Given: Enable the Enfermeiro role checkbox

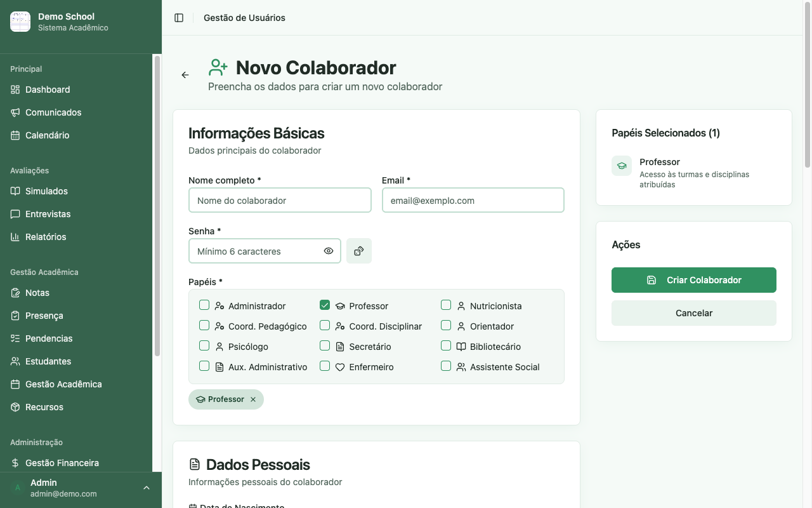Looking at the screenshot, I should 325,366.
